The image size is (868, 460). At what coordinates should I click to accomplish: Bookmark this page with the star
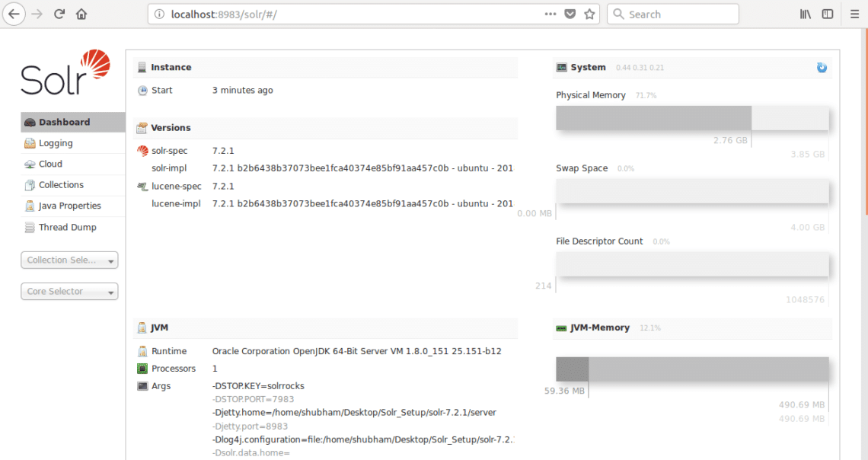[589, 14]
